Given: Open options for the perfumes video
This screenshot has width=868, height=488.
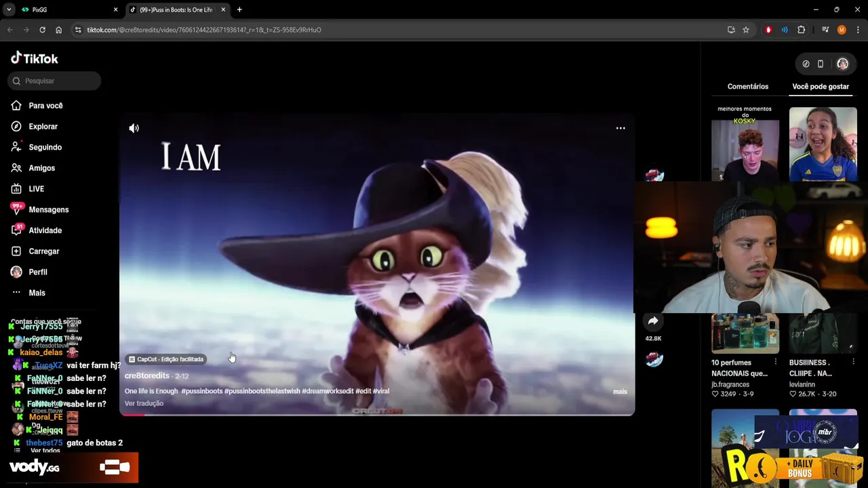Looking at the screenshot, I should pyautogui.click(x=776, y=362).
